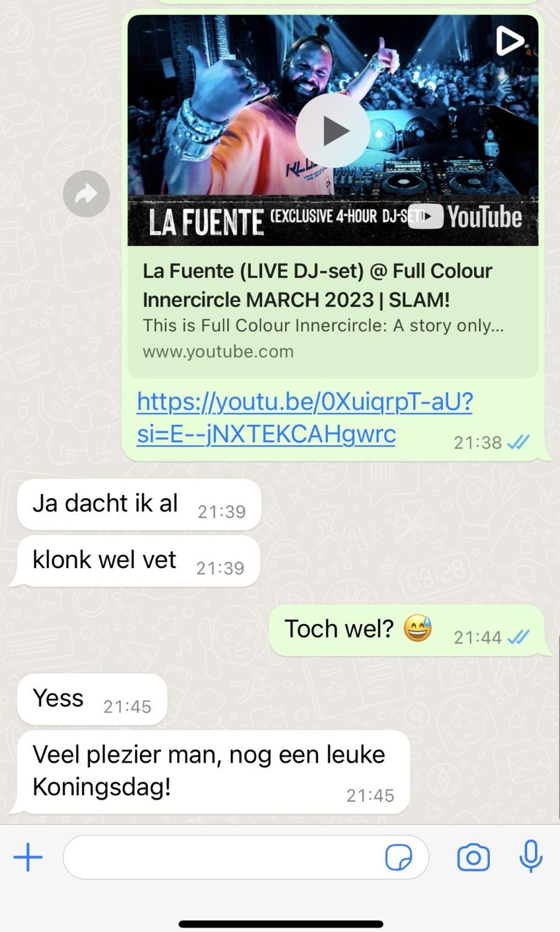Select the 'klonk wel vet' message
This screenshot has height=932, width=560.
138,561
